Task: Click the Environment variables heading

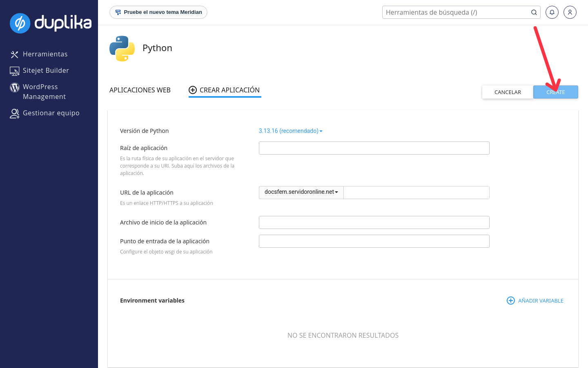Action: tap(152, 301)
